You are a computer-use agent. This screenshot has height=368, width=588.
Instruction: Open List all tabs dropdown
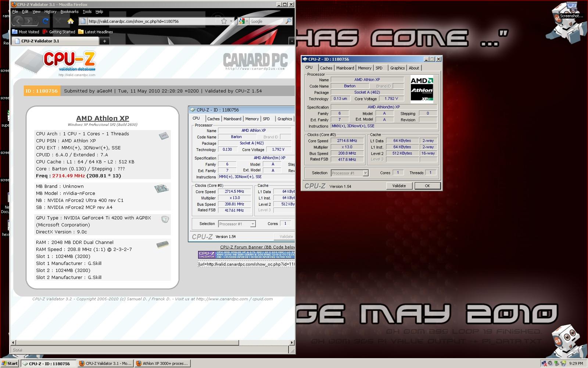[x=291, y=41]
